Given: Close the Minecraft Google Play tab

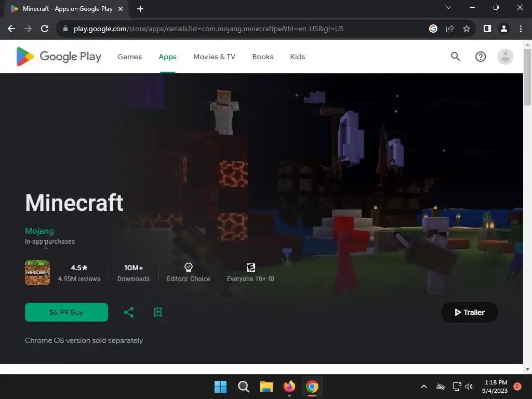Looking at the screenshot, I should [x=121, y=9].
